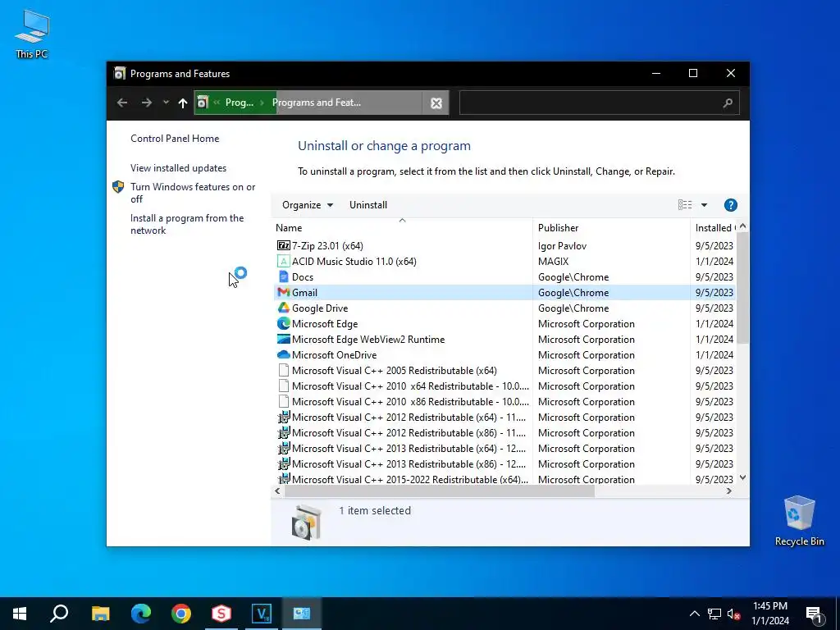840x630 pixels.
Task: Click the Microsoft Edge list icon
Action: tap(283, 323)
